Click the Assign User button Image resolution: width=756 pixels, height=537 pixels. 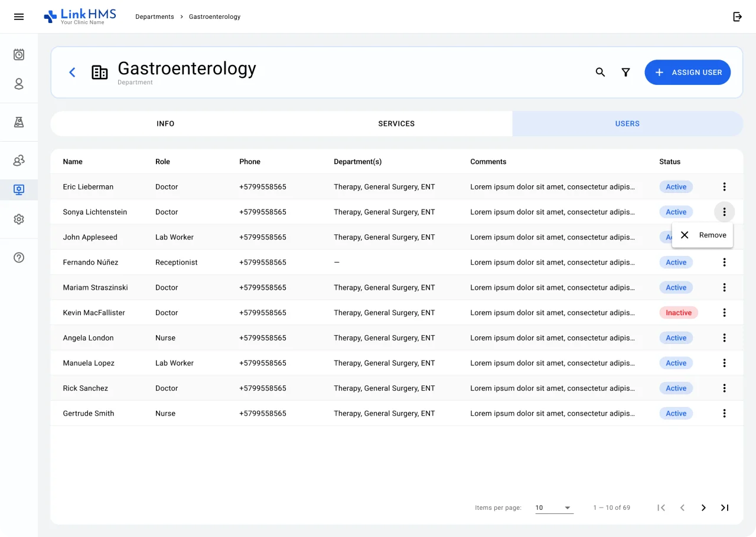pyautogui.click(x=687, y=72)
